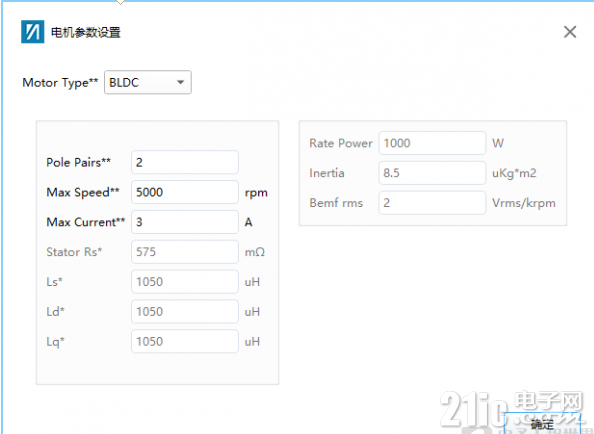Click the Pole Pairs label text
The height and width of the screenshot is (434, 594).
click(78, 162)
